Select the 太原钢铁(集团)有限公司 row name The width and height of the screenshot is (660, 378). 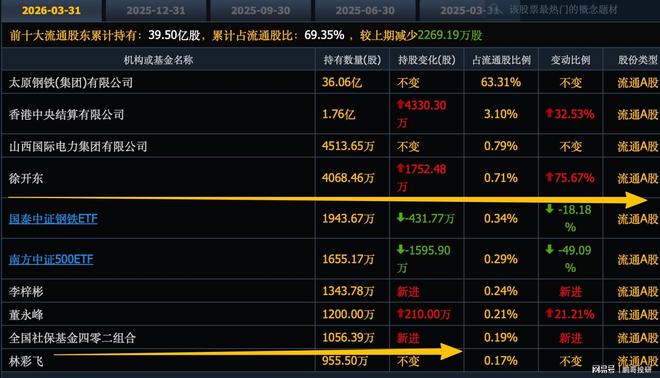click(71, 83)
